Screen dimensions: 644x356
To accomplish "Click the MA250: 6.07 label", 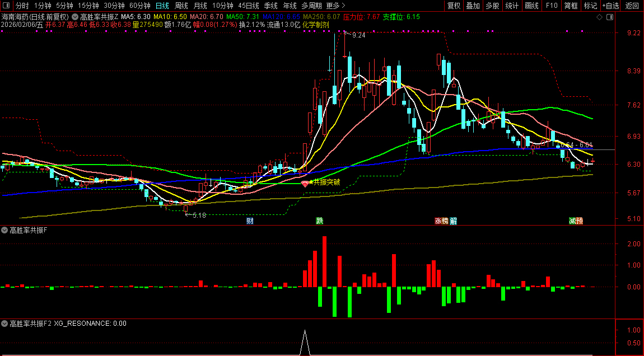I will [x=321, y=17].
